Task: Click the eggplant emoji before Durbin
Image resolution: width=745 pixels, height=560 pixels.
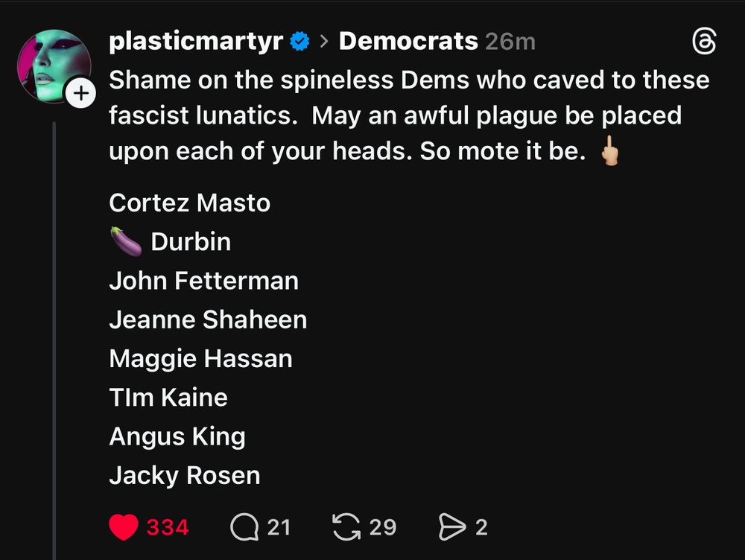Action: pos(125,242)
